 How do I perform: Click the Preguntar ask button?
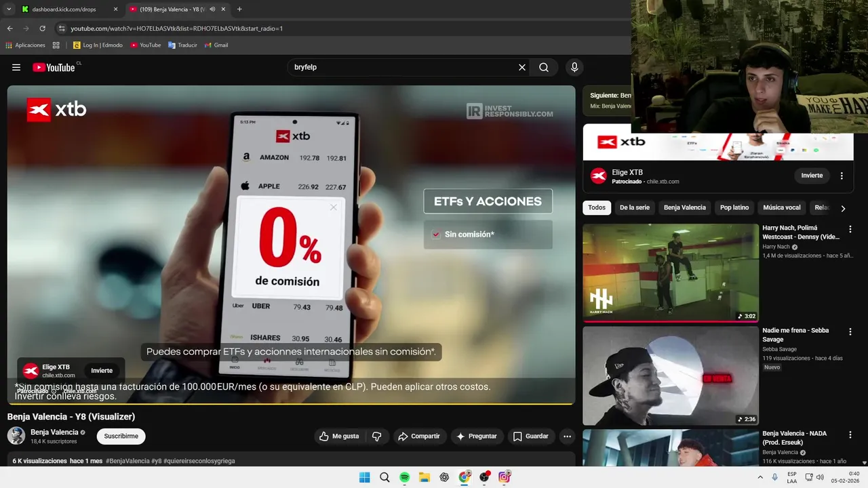tap(477, 436)
